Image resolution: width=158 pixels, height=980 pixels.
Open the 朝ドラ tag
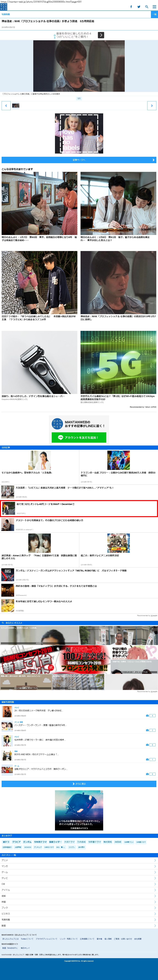tap(6, 842)
